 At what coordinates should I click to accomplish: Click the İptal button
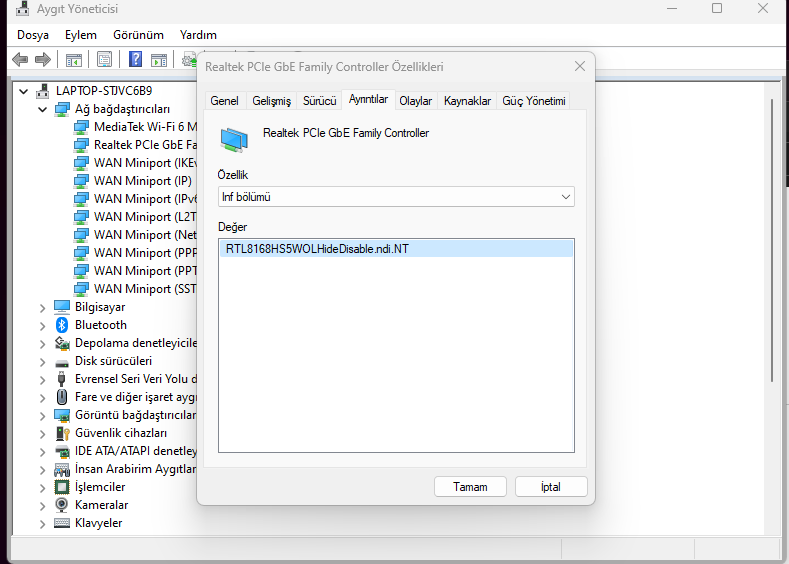pyautogui.click(x=551, y=487)
